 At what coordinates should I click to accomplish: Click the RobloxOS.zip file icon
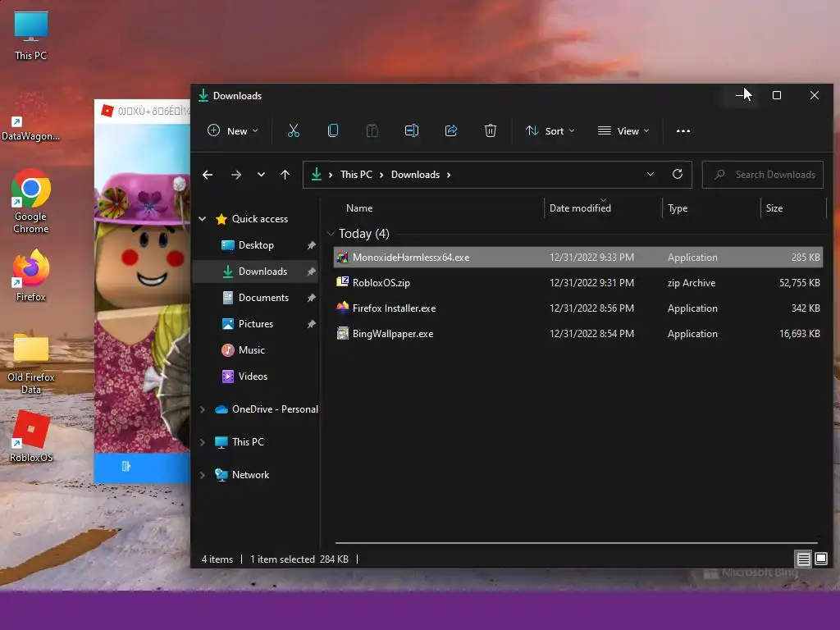(x=342, y=282)
